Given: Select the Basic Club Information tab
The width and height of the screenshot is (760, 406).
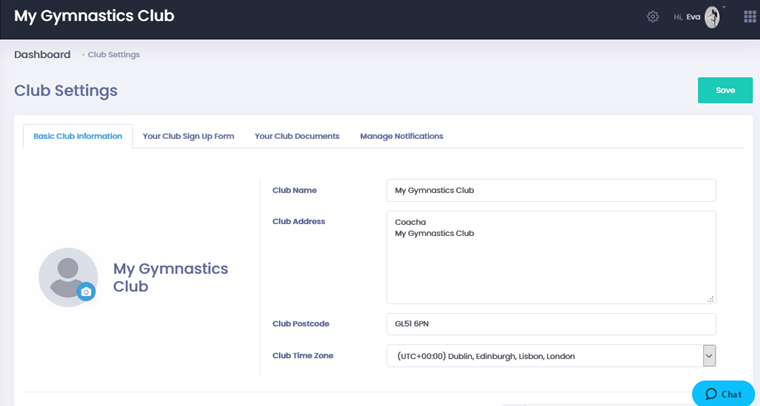Looking at the screenshot, I should click(x=77, y=136).
